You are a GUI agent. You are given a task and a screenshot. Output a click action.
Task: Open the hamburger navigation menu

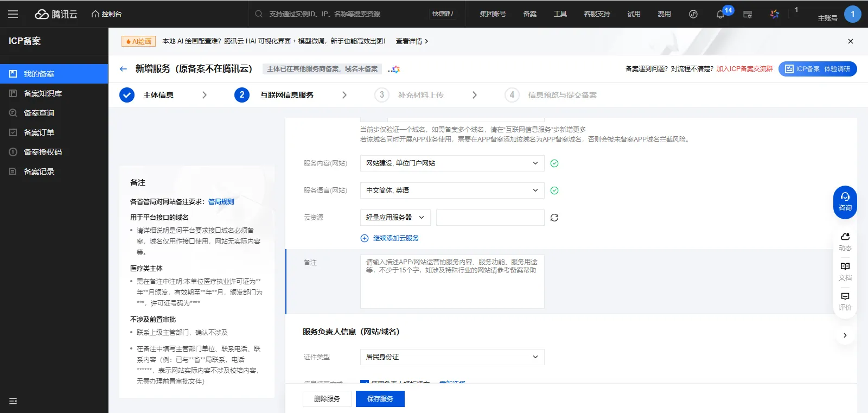coord(13,14)
